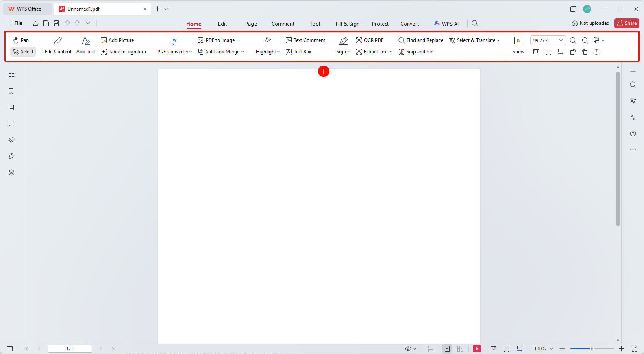Adjust the zoom slider in status bar
The image size is (644, 354).
592,349
